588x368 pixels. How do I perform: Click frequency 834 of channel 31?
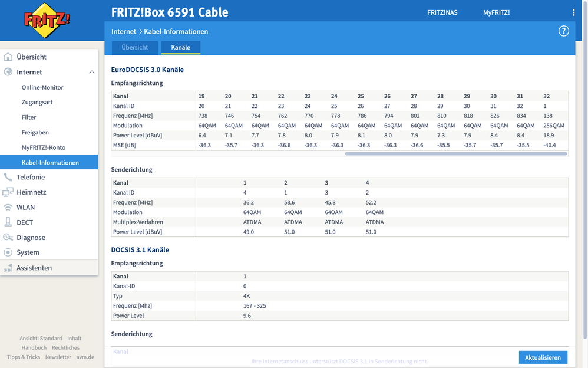tap(521, 116)
